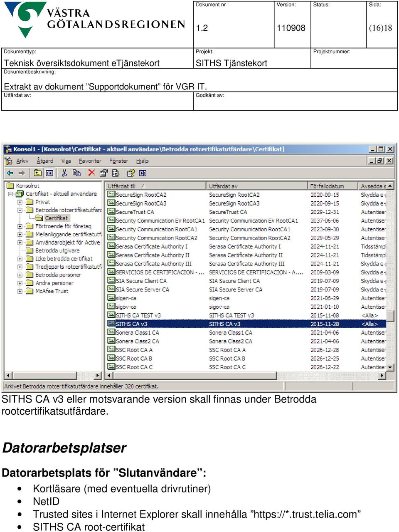This screenshot has width=399, height=532.
Task: Click the Forward arrow toolbar icon
Action: [22, 173]
